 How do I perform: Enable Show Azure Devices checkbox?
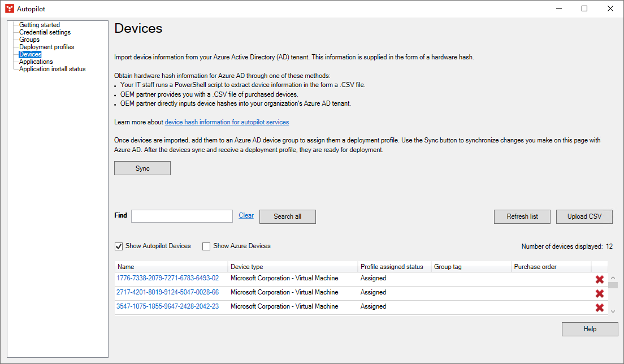tap(206, 246)
